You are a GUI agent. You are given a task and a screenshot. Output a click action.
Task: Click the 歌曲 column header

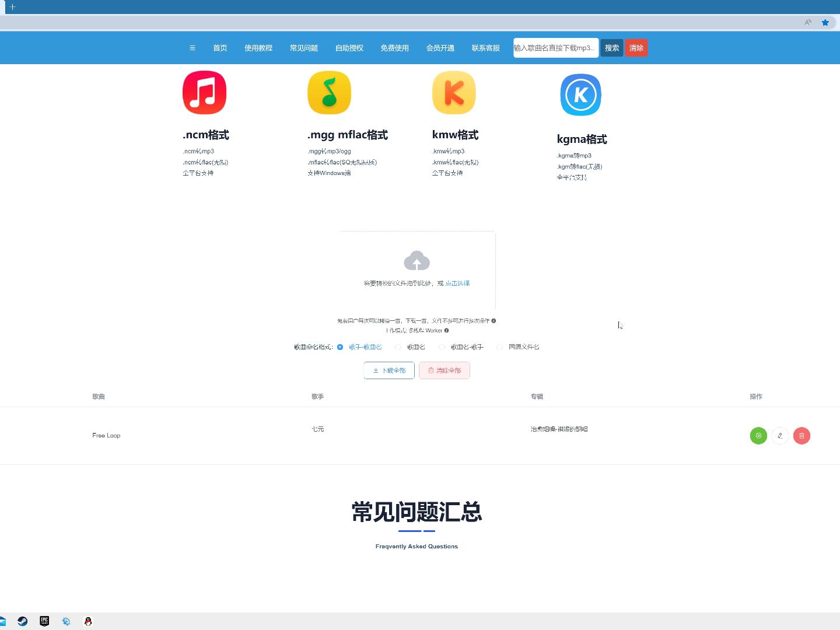click(x=99, y=397)
